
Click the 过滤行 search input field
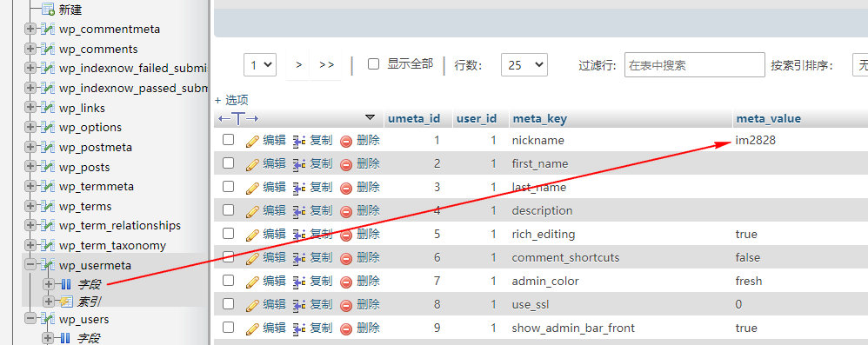point(695,64)
